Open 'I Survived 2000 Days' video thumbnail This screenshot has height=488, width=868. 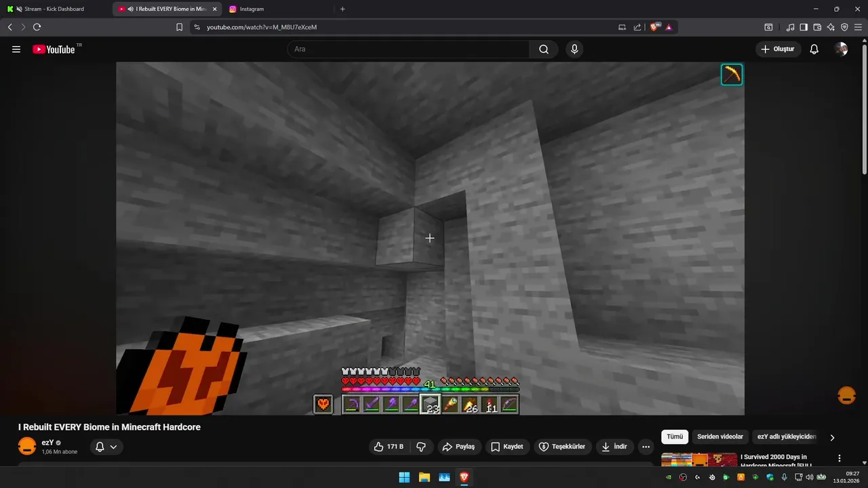point(699,460)
